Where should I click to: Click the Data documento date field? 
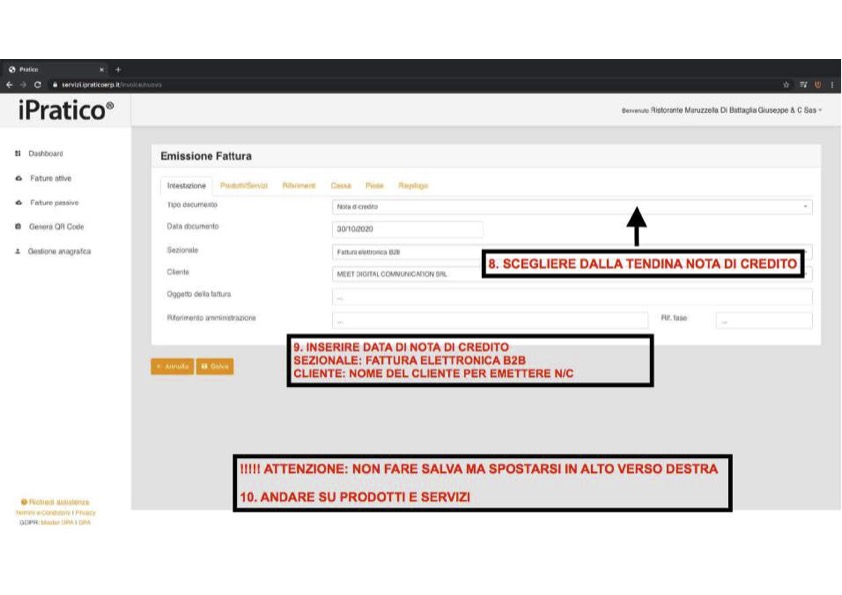(407, 229)
